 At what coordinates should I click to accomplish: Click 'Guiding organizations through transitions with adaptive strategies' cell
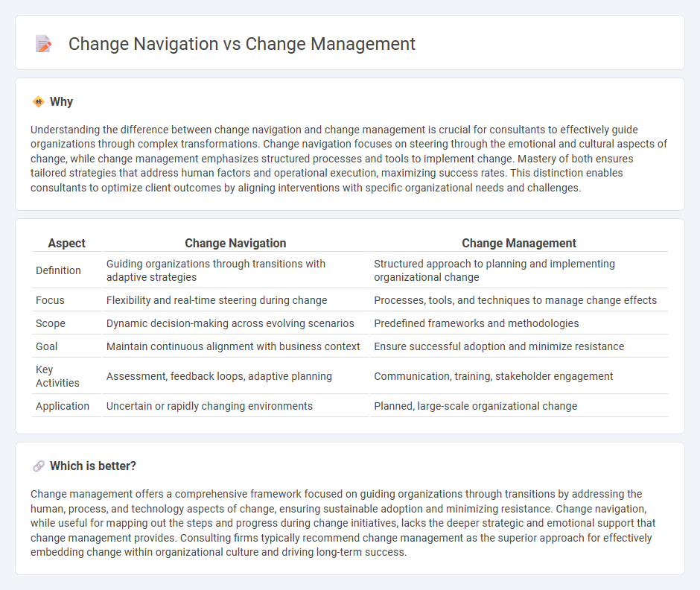235,270
